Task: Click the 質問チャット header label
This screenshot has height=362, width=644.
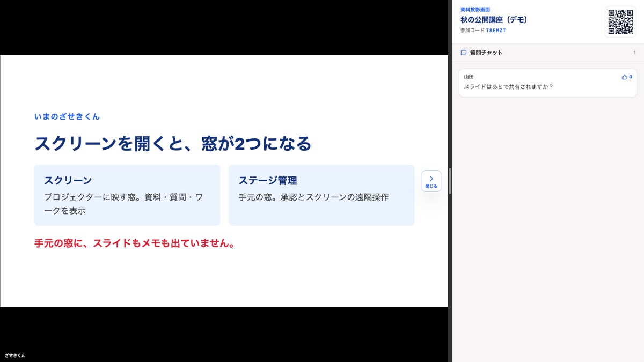Action: tap(486, 53)
